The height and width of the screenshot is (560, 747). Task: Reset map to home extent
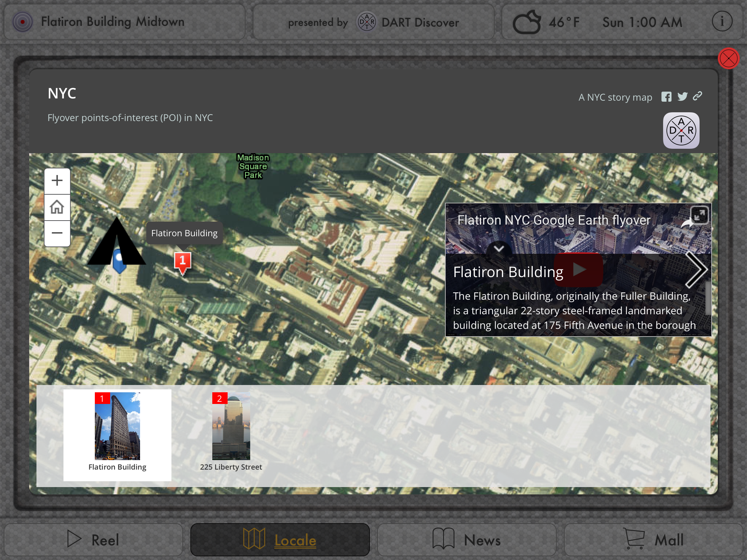[57, 207]
